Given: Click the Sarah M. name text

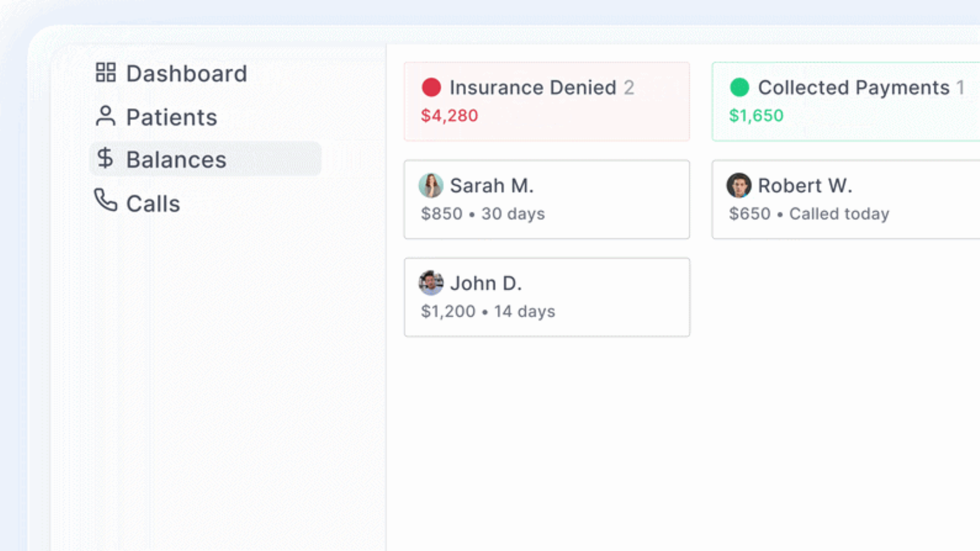Looking at the screenshot, I should tap(491, 185).
